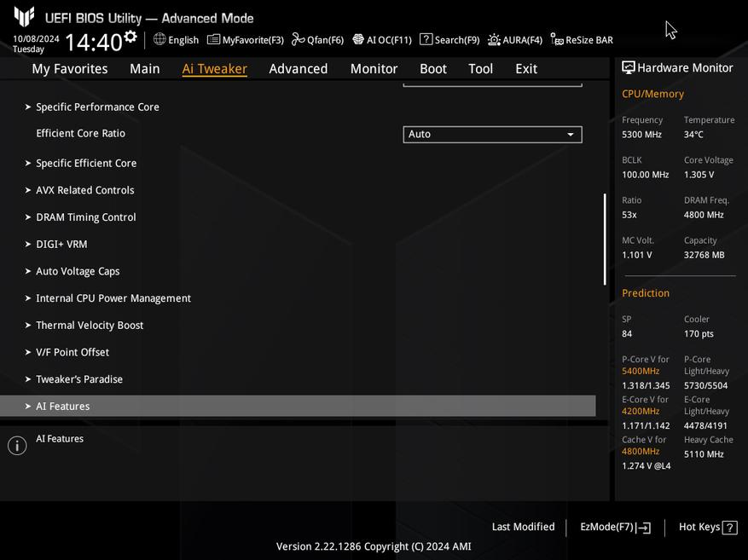Click the 5730/5504 P-Core Light/Heavy value
Screen dimensions: 748x560
click(x=705, y=385)
